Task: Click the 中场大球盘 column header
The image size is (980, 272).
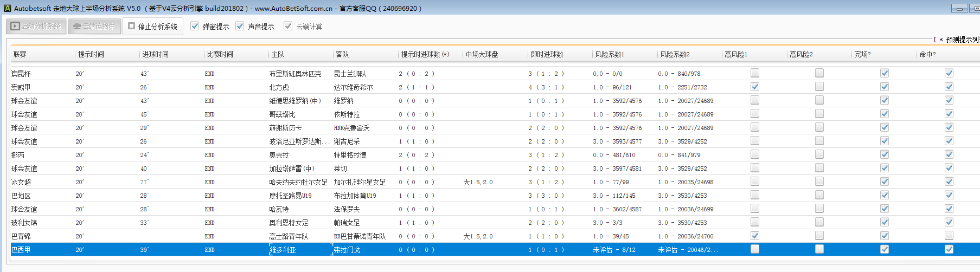Action: pos(482,54)
